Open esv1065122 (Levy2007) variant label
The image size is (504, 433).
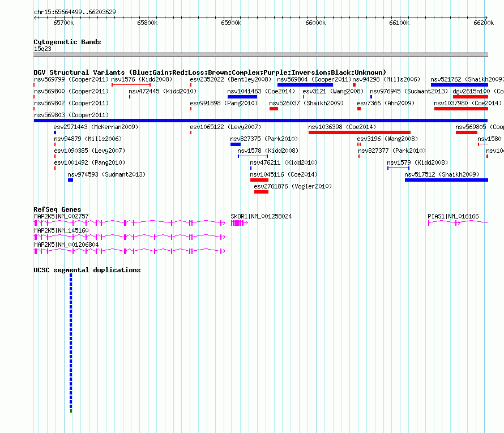tap(225, 127)
